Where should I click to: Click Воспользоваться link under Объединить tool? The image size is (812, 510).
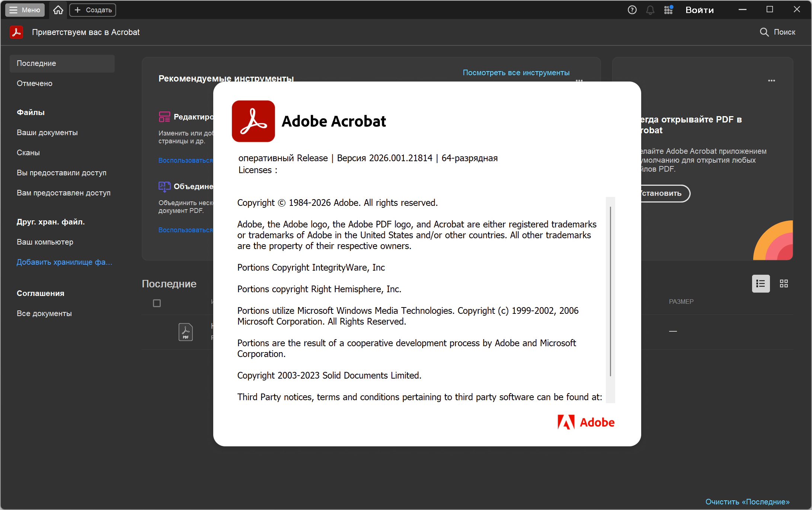click(186, 230)
